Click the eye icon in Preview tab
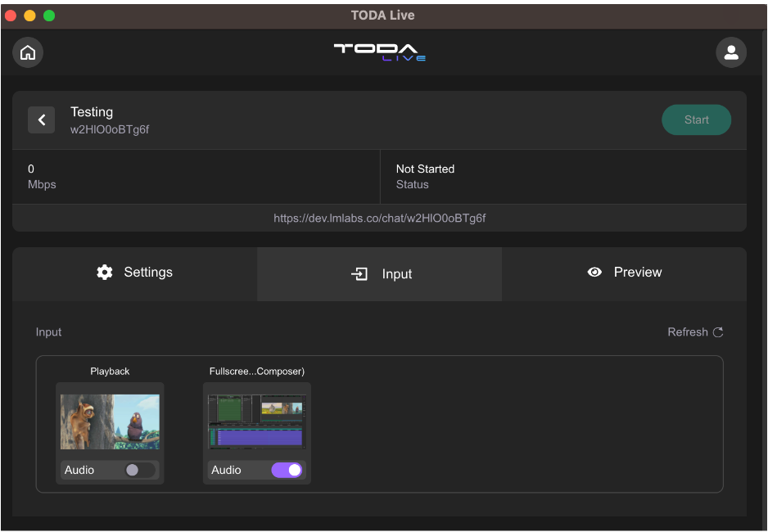The image size is (768, 532). (x=594, y=272)
